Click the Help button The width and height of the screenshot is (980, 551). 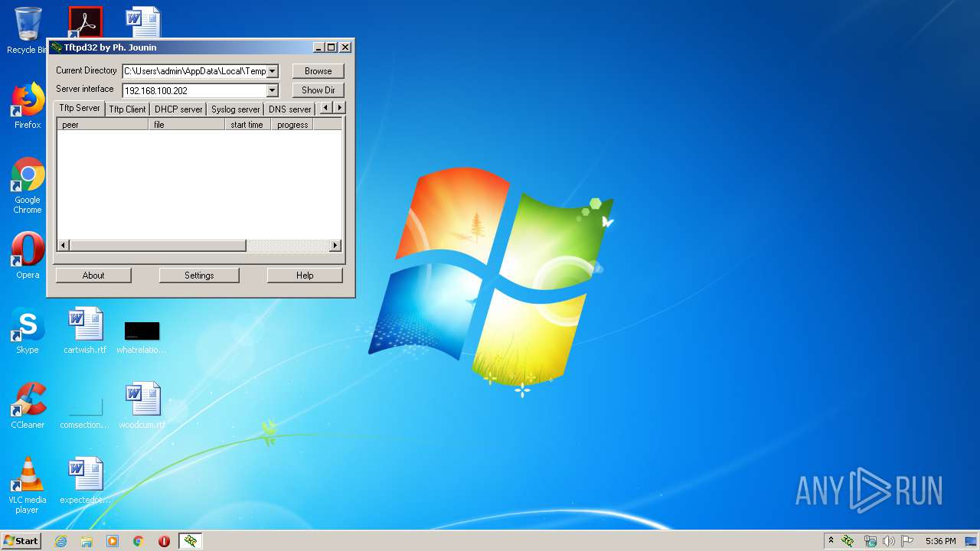click(x=305, y=275)
